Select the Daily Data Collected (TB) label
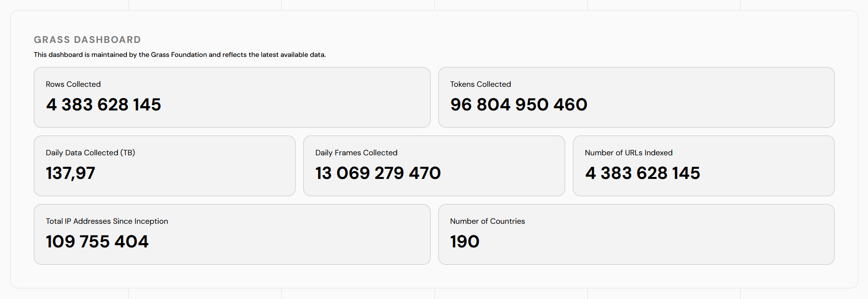The width and height of the screenshot is (868, 299). pyautogui.click(x=90, y=153)
